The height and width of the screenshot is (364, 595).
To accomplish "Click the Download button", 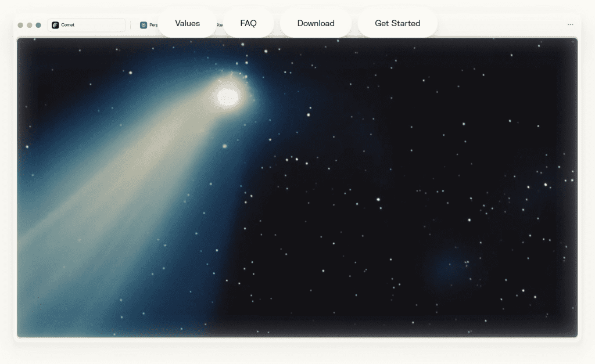I will pyautogui.click(x=316, y=23).
